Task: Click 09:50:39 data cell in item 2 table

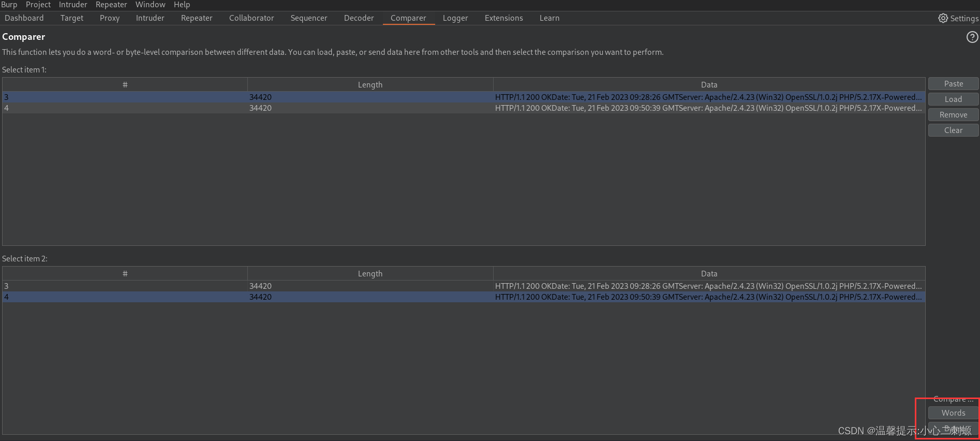Action: (x=708, y=297)
